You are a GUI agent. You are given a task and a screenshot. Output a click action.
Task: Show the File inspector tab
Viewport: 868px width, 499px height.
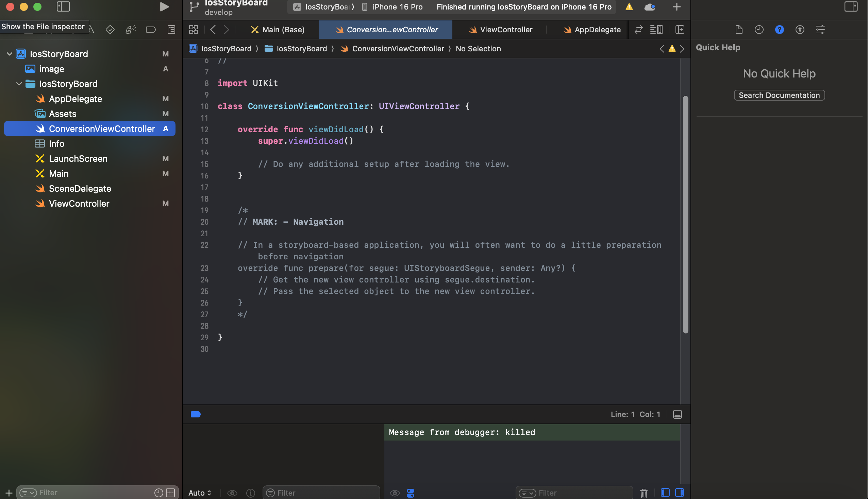click(x=739, y=30)
